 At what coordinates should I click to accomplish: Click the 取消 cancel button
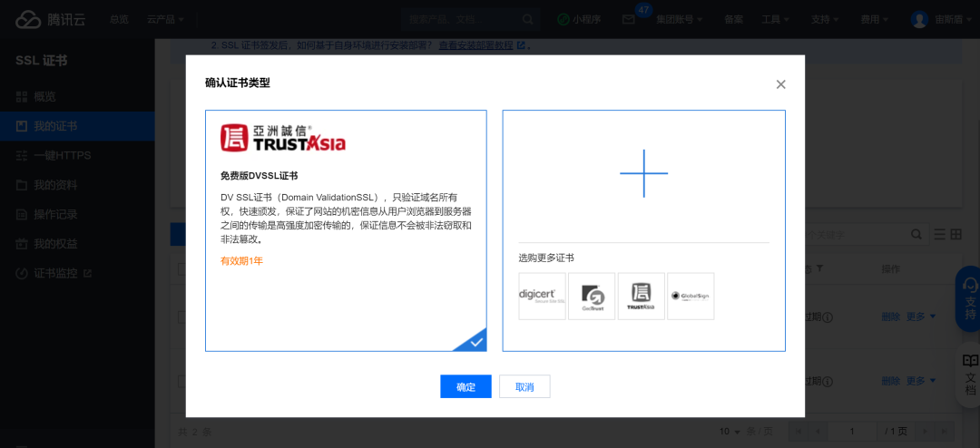[524, 386]
